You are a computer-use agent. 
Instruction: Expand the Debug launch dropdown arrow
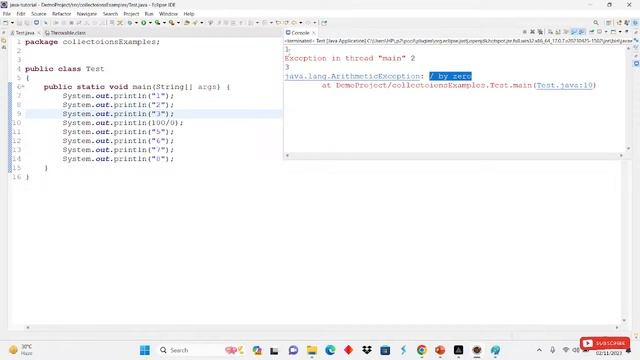coord(136,23)
